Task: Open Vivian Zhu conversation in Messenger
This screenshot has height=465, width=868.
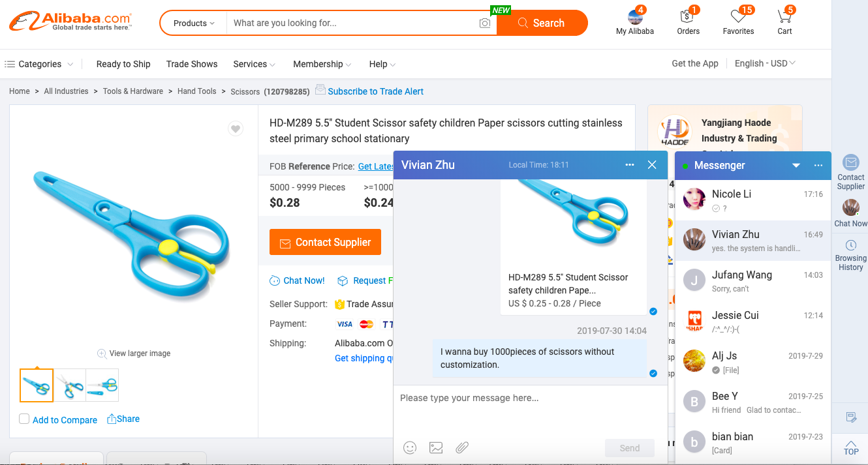Action: click(x=753, y=240)
